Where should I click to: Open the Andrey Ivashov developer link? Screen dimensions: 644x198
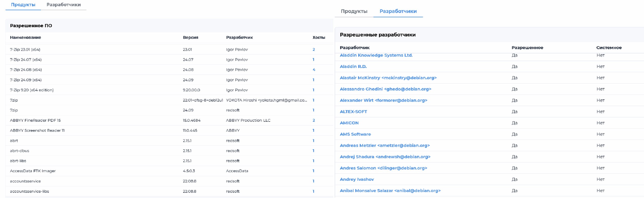(x=357, y=179)
